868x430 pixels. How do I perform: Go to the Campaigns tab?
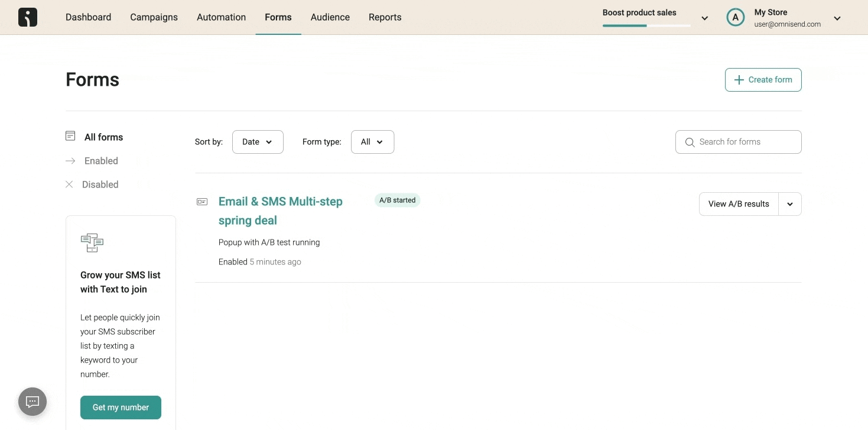pos(154,17)
